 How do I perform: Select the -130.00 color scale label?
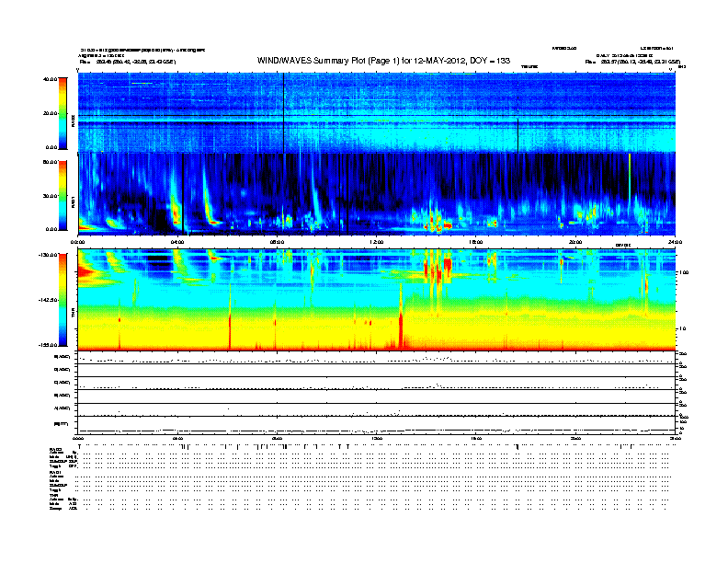pyautogui.click(x=48, y=255)
